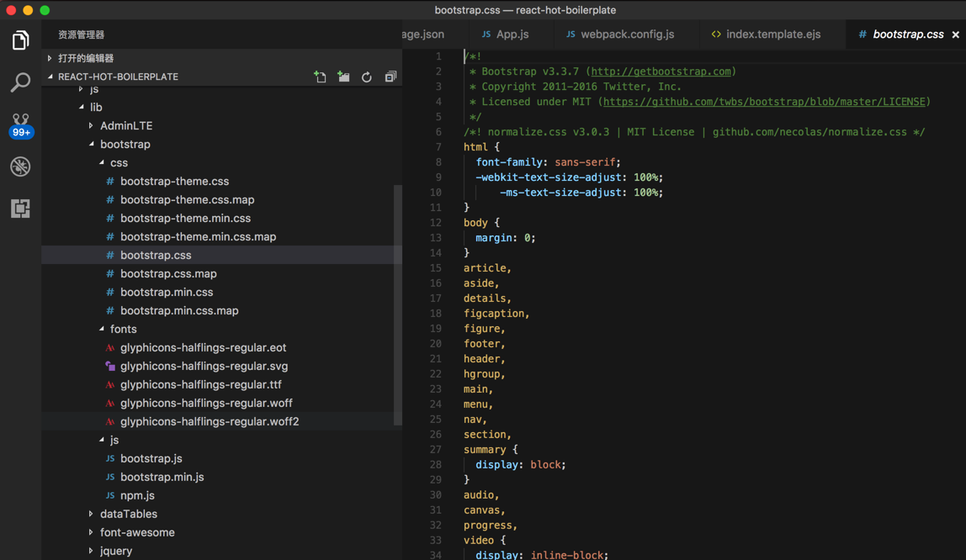Viewport: 966px width, 560px height.
Task: Open bootstrap.min.js in the file tree
Action: tap(162, 478)
